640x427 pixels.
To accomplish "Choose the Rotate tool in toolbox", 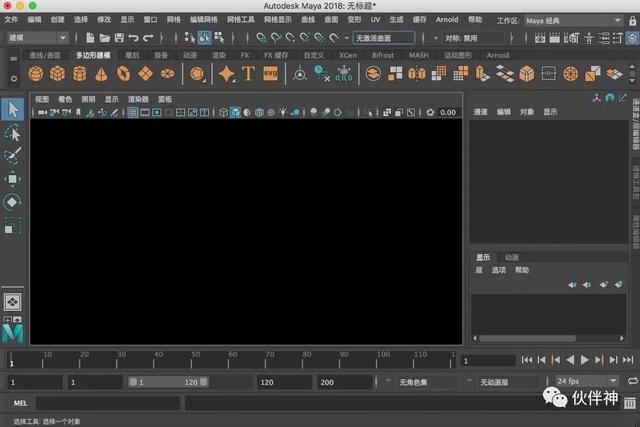I will [13, 201].
